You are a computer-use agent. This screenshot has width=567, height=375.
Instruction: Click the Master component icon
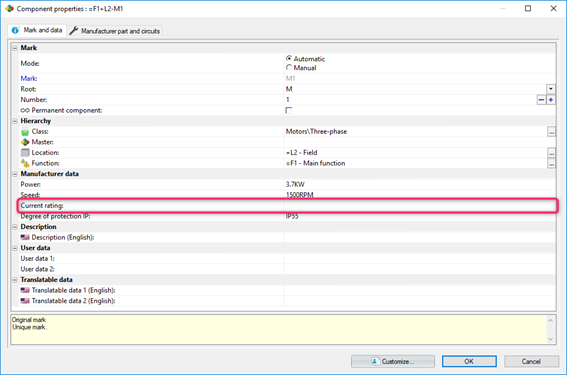point(25,142)
